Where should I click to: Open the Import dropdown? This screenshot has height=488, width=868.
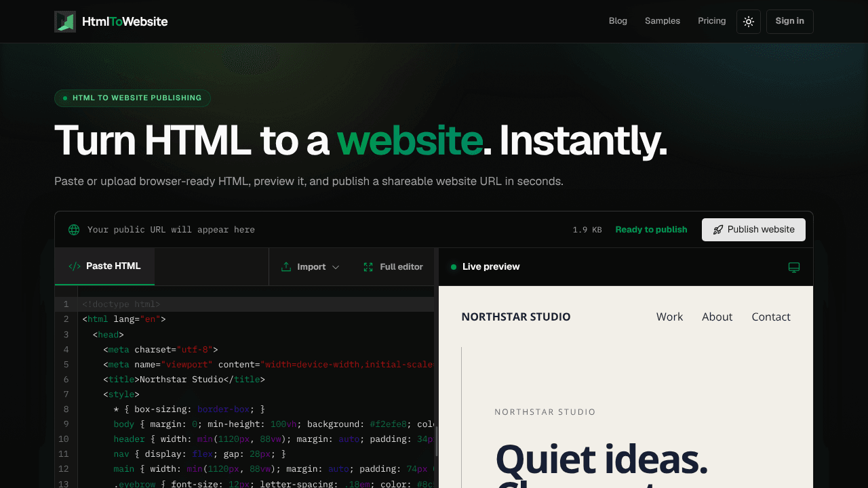(310, 267)
